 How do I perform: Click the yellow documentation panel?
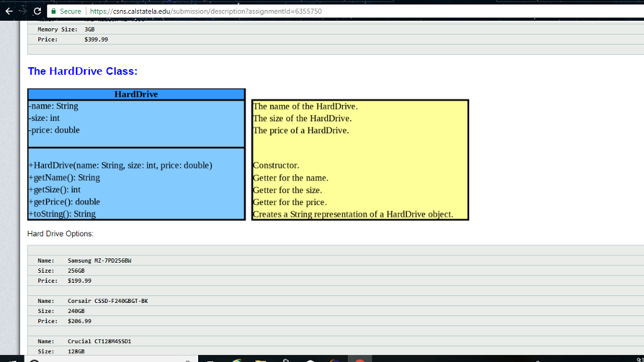(x=360, y=159)
